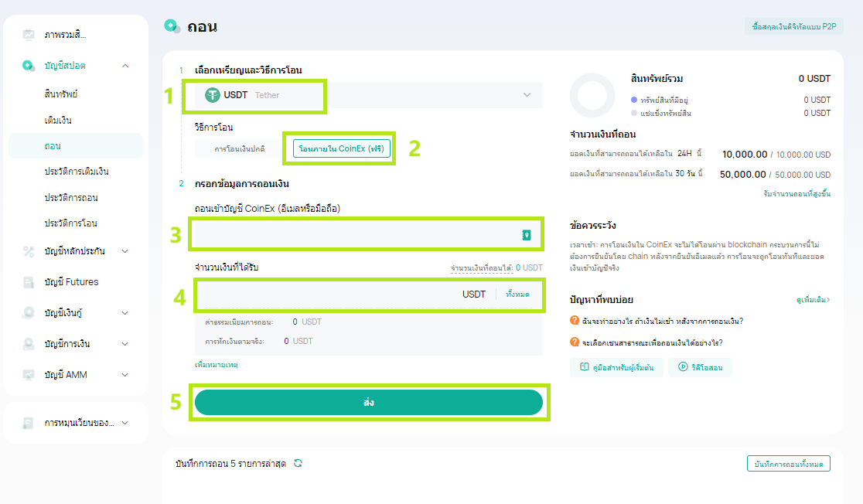Click the question icon for first FAQ item

[x=575, y=321]
